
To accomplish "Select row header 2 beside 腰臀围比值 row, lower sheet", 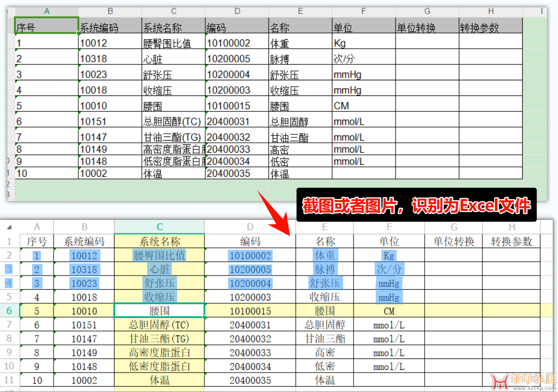I will pos(9,255).
